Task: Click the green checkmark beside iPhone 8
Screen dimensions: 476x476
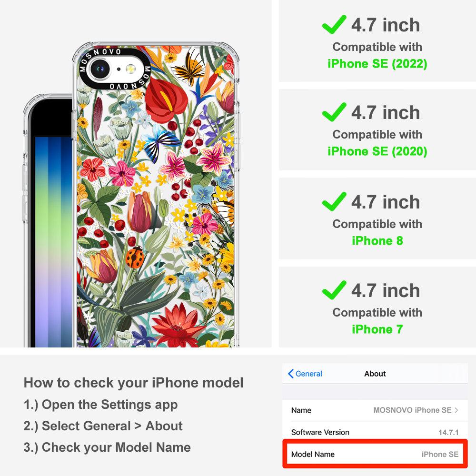Action: (334, 201)
